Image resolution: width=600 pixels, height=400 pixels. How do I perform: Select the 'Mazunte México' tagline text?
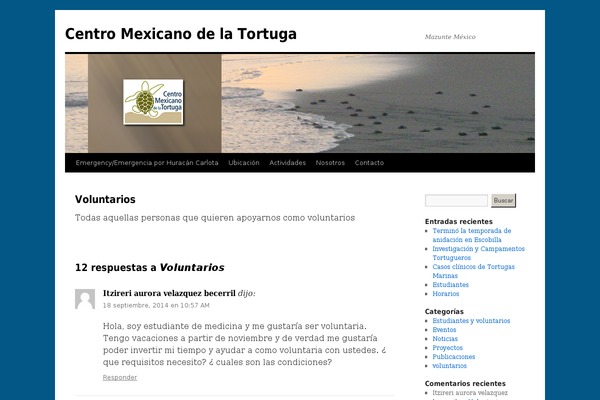click(450, 37)
